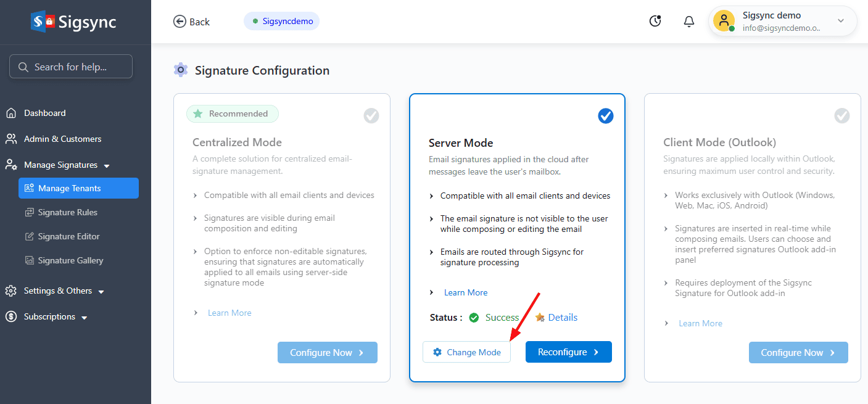868x404 pixels.
Task: Select the Centralized Mode check circle
Action: (371, 115)
